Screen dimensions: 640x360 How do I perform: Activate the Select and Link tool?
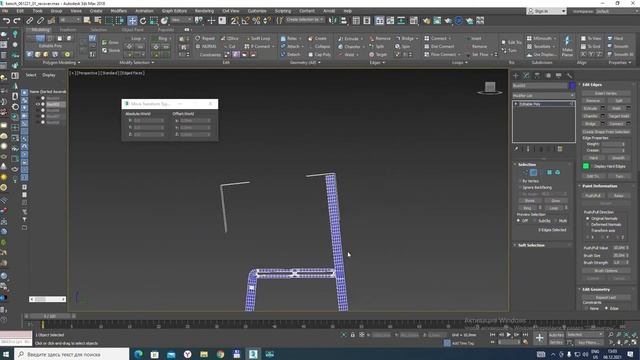coord(30,20)
